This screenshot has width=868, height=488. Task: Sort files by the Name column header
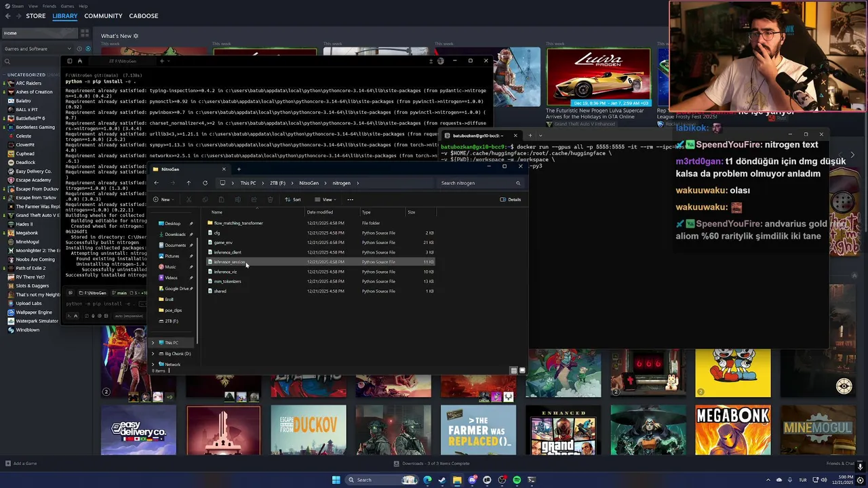217,212
